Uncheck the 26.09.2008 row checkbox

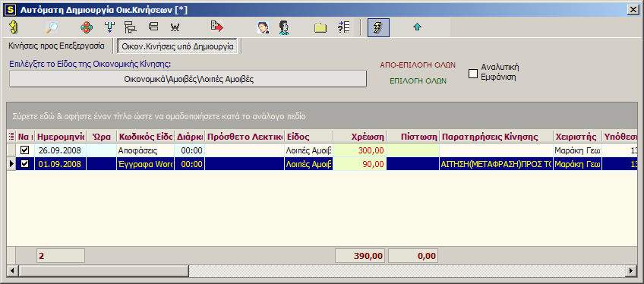[x=25, y=150]
